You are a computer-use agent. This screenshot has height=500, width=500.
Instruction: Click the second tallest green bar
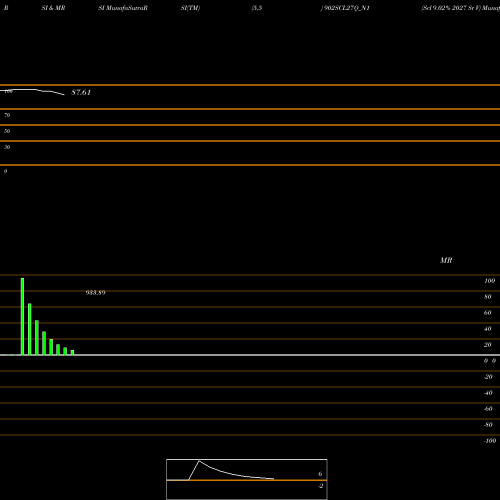(30, 329)
